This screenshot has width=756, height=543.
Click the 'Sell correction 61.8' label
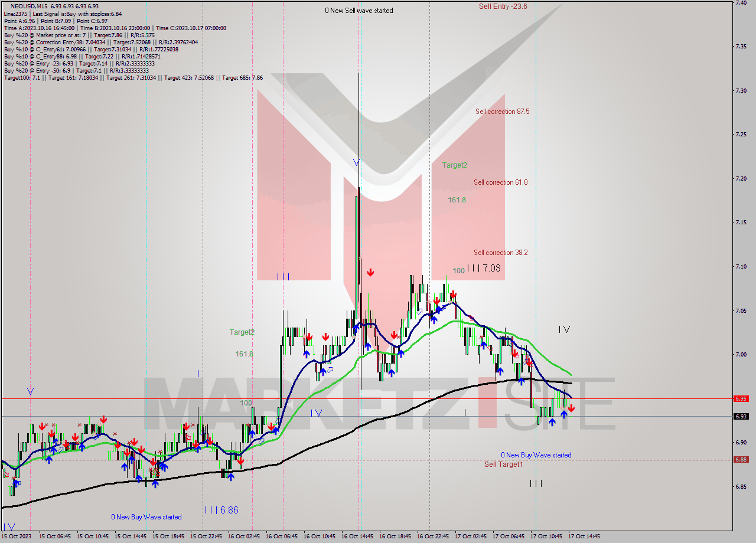501,182
